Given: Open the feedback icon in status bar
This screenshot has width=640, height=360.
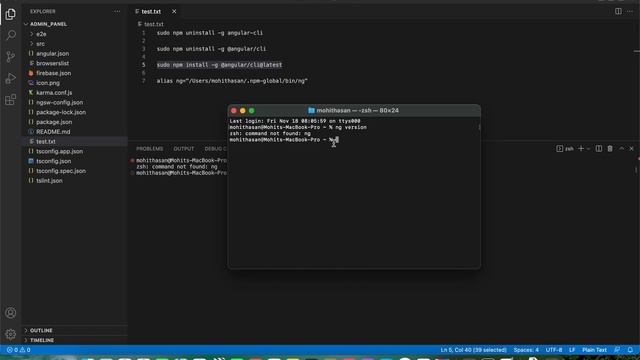Looking at the screenshot, I should coord(618,350).
